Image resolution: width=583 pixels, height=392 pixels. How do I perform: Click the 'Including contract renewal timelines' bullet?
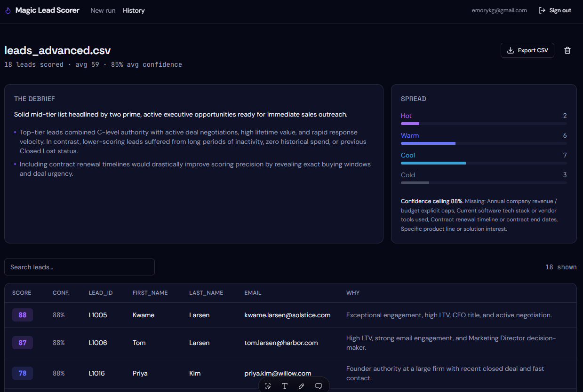(195, 169)
